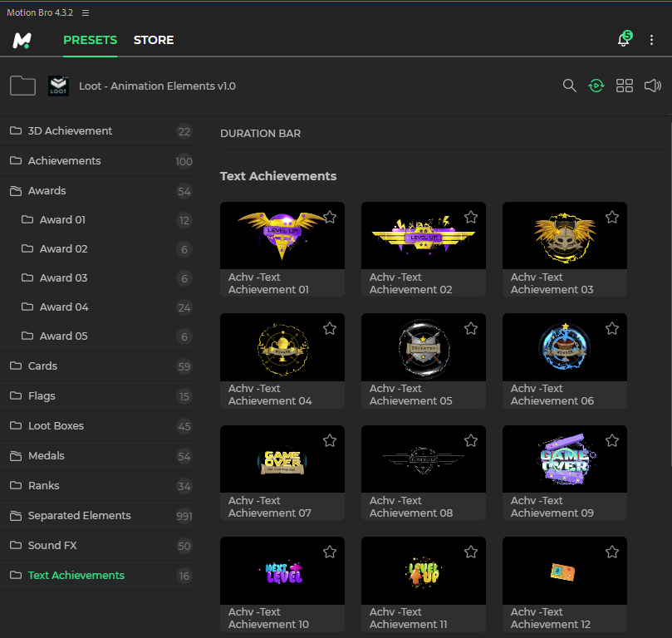The height and width of the screenshot is (638, 672).
Task: Open the search magnifier icon
Action: [570, 86]
